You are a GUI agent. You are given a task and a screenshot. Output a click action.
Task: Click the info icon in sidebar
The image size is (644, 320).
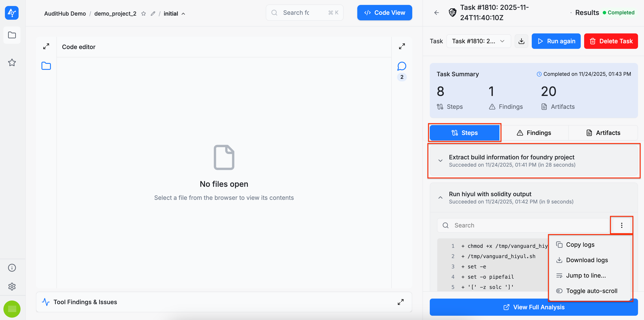tap(12, 268)
